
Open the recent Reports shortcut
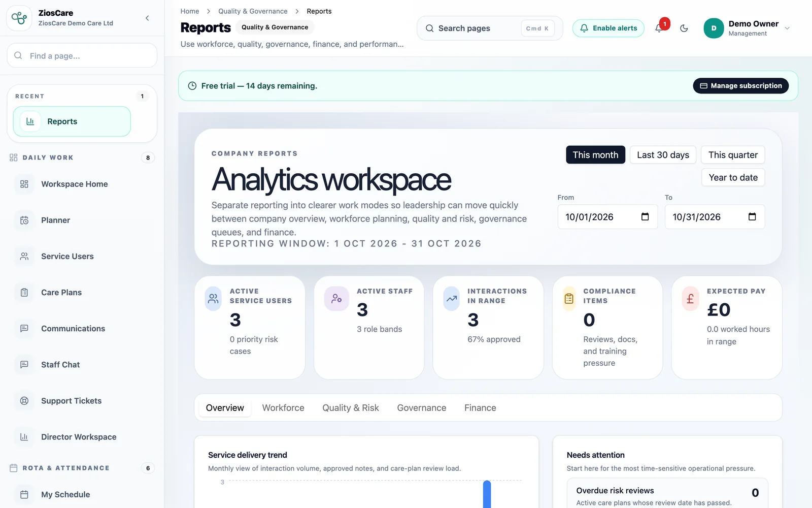72,121
